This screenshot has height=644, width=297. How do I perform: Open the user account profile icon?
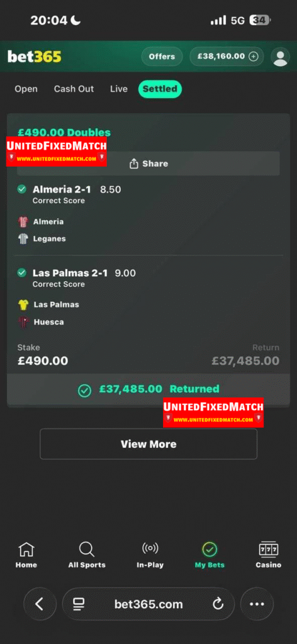coord(281,57)
